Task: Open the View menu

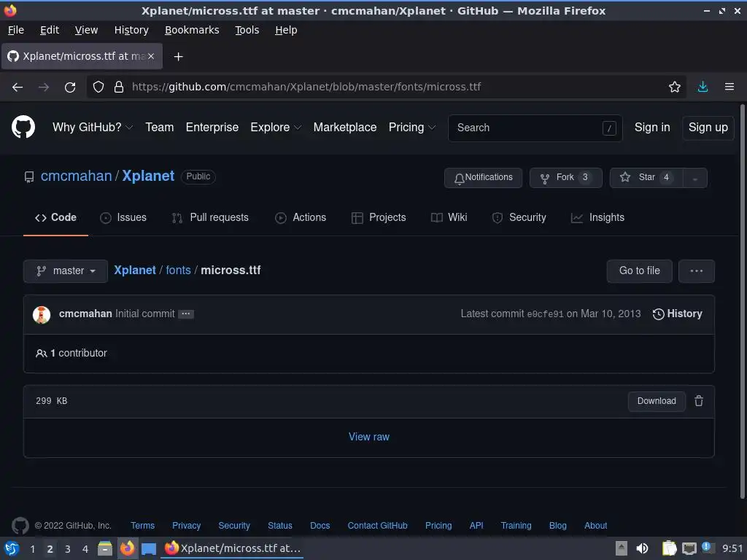Action: click(x=86, y=30)
